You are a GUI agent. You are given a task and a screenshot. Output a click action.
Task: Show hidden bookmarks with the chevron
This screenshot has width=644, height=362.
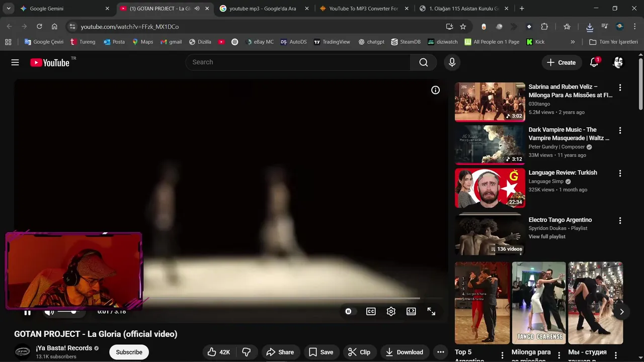573,42
